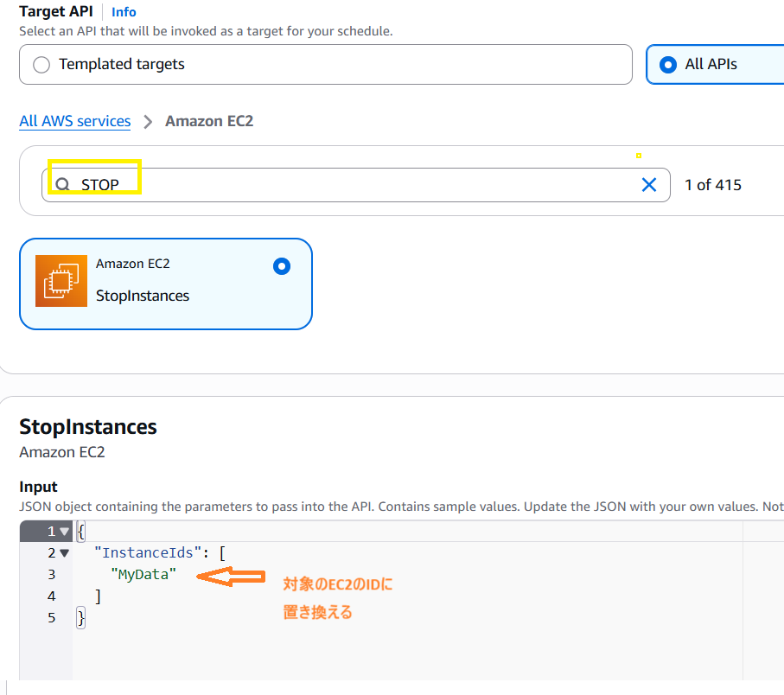
Task: Click the breadcrumb chevron separator icon
Action: pos(148,122)
